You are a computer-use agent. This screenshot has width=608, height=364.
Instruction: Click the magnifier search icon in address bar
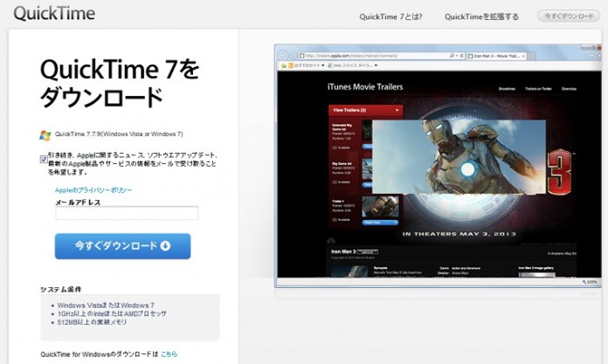point(452,56)
